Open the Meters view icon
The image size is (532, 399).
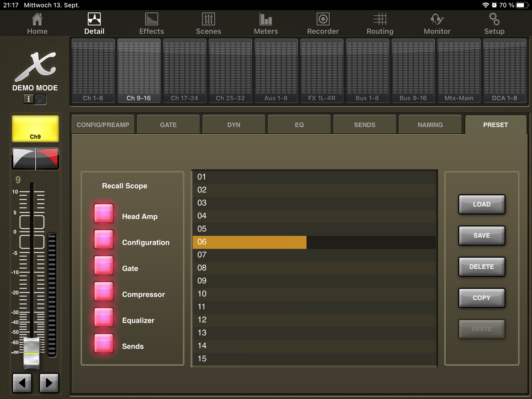(266, 20)
